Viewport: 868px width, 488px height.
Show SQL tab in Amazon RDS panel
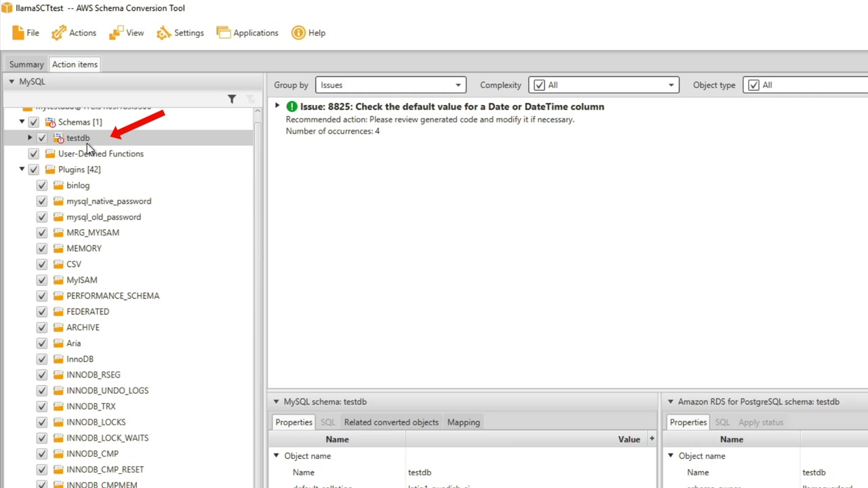click(722, 422)
